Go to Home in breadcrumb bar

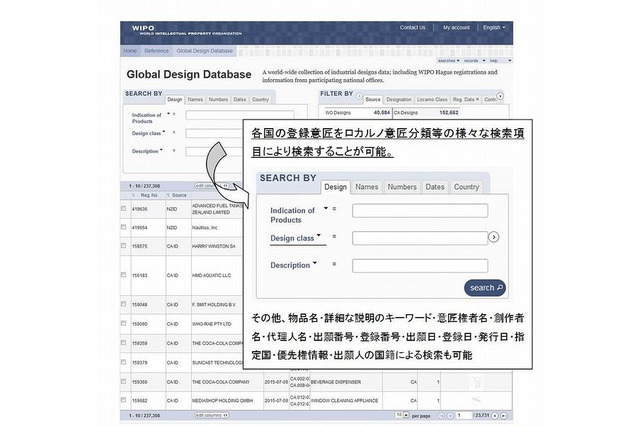pyautogui.click(x=130, y=51)
